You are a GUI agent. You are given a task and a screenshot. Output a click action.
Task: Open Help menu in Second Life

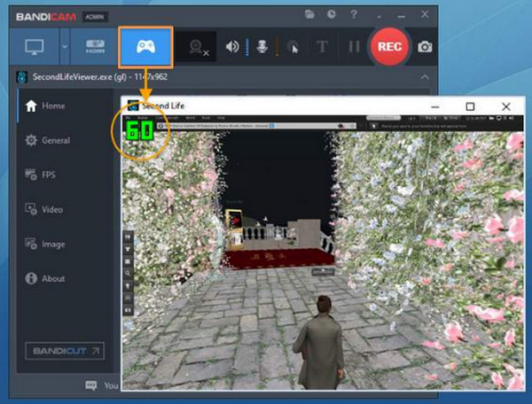coord(221,118)
